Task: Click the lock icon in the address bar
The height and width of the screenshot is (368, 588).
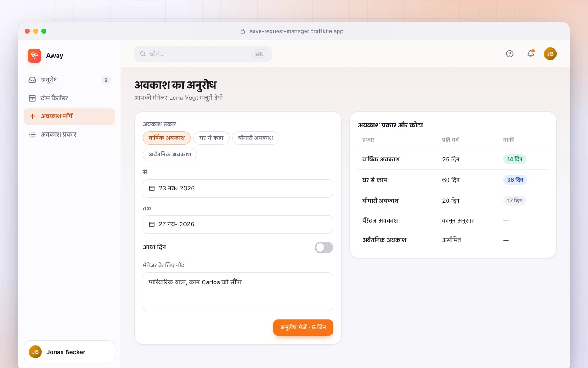Action: click(x=243, y=31)
